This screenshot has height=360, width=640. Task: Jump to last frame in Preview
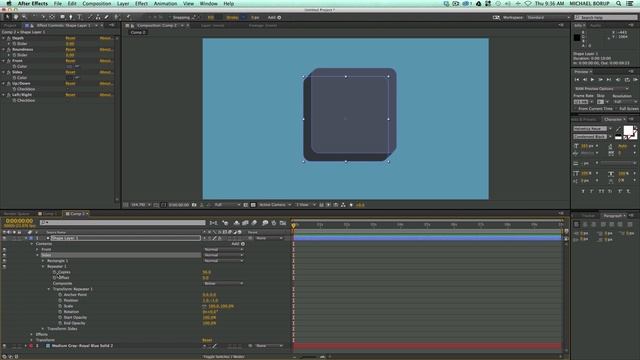coord(609,80)
